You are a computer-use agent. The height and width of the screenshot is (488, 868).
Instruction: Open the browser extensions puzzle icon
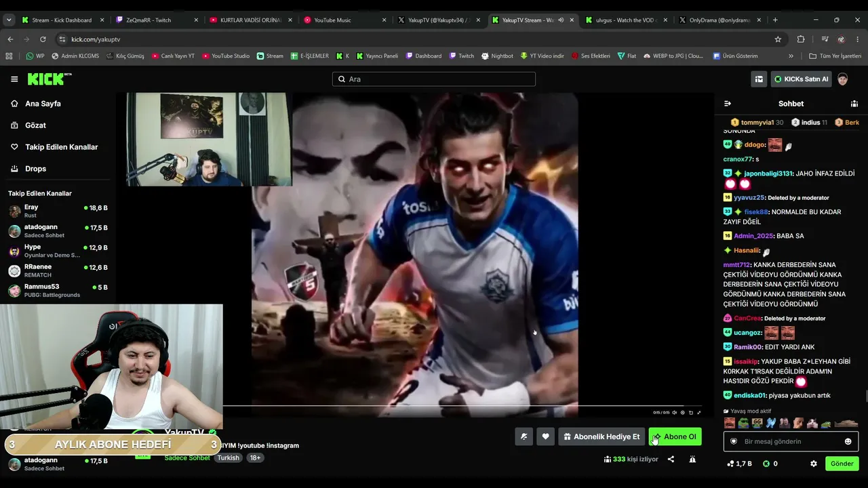[801, 39]
